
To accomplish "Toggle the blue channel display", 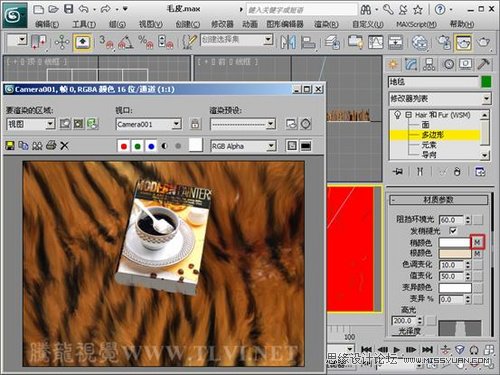I will pos(151,146).
